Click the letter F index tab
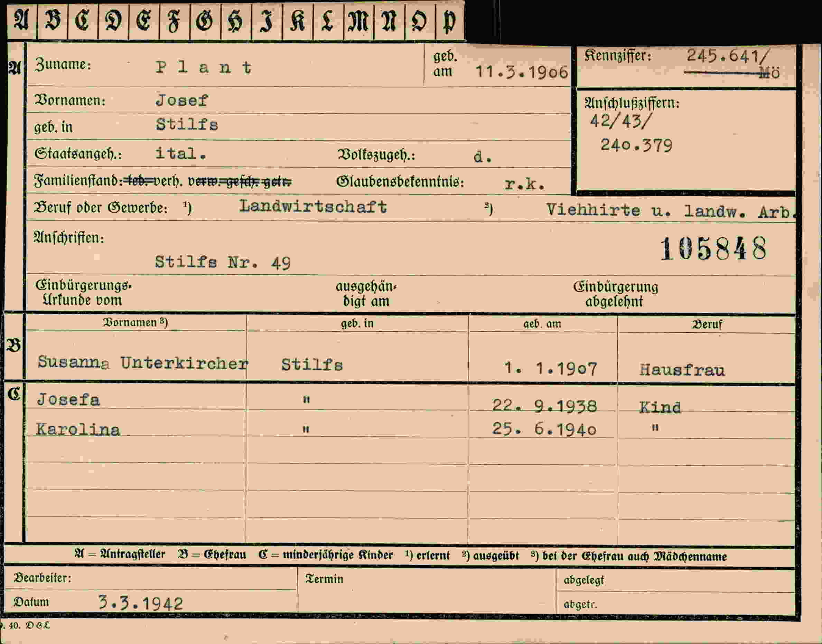 (x=174, y=21)
